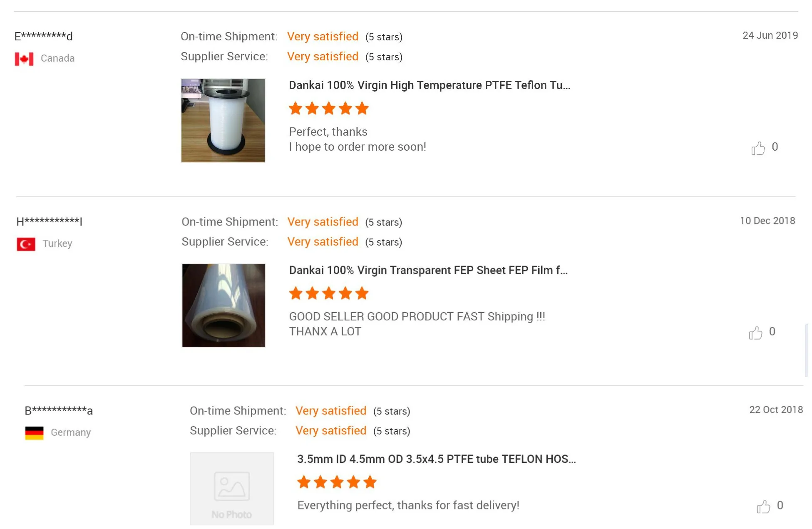Image resolution: width=812 pixels, height=529 pixels.
Task: Open Dankai Virgin High Temperature PTFE Teflon product
Action: (429, 85)
